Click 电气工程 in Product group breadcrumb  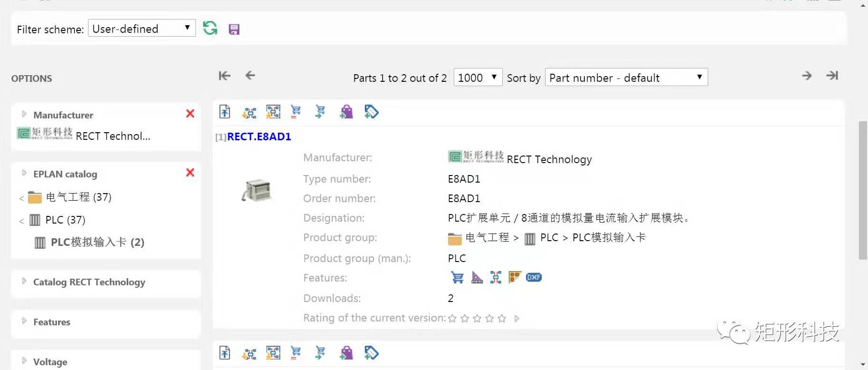click(x=487, y=237)
